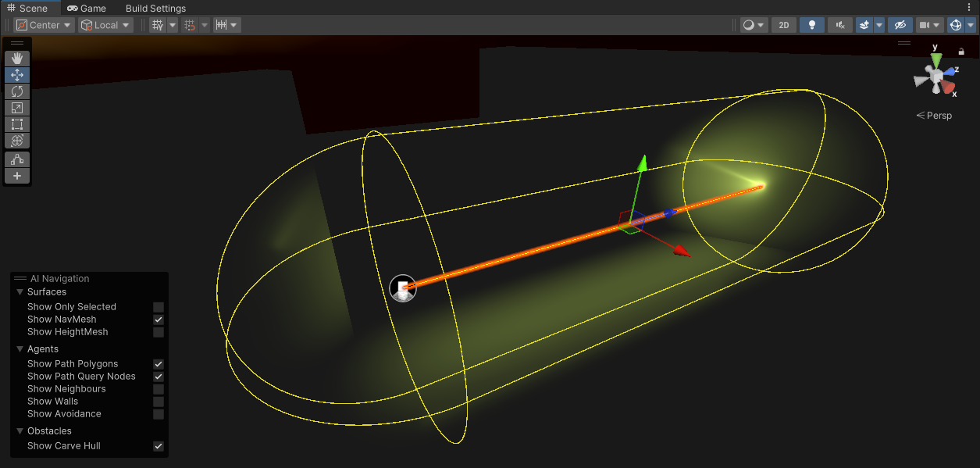Viewport: 980px width, 468px height.
Task: Toggle scene lighting in the Scene view
Action: [x=811, y=24]
